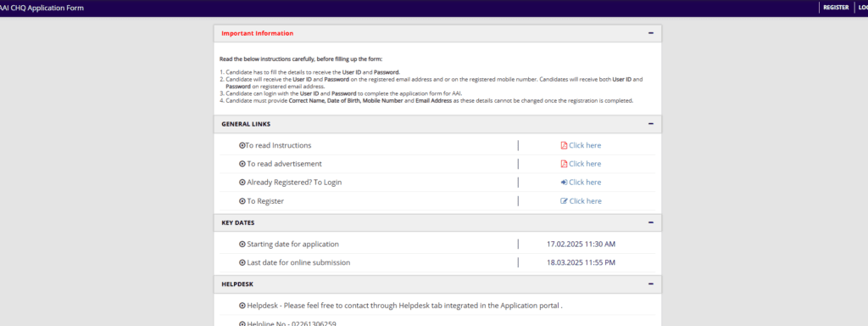
Task: Click the KEY DATES heading text
Action: click(238, 223)
